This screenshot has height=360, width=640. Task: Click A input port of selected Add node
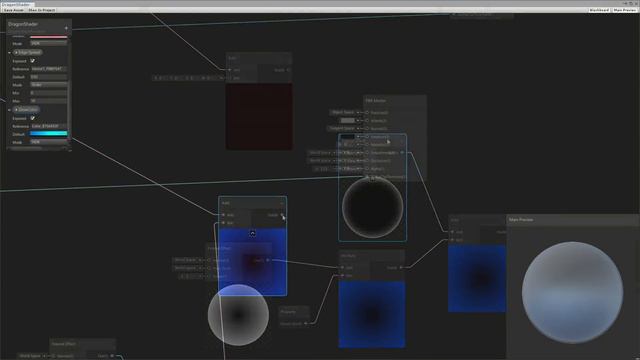(x=223, y=215)
